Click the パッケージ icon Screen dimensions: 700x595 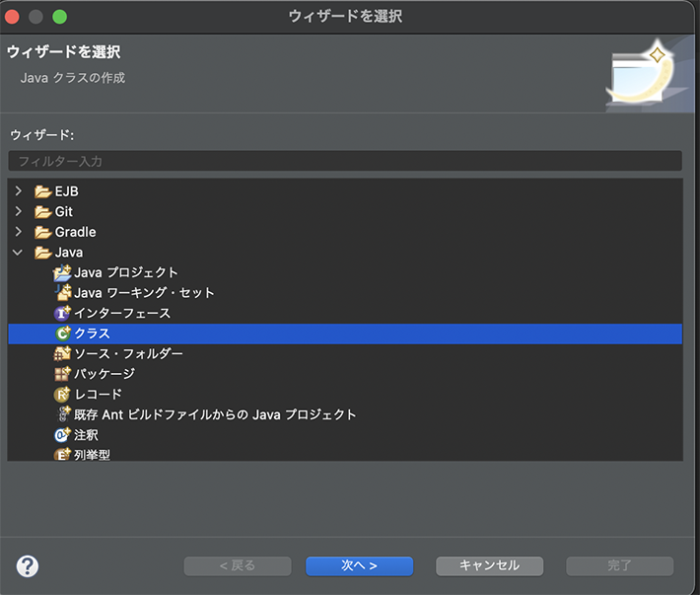tap(62, 373)
